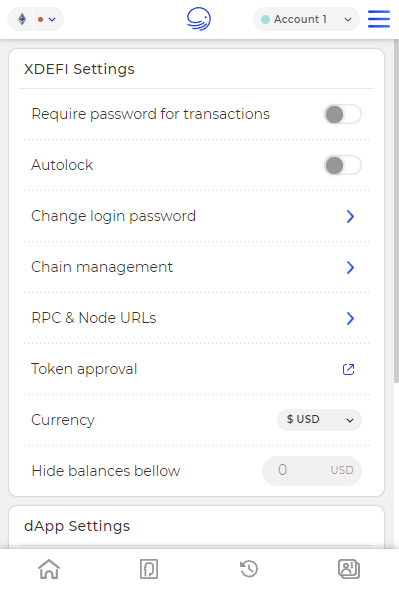Turn on the Autolock switch
This screenshot has width=399, height=589.
point(343,165)
